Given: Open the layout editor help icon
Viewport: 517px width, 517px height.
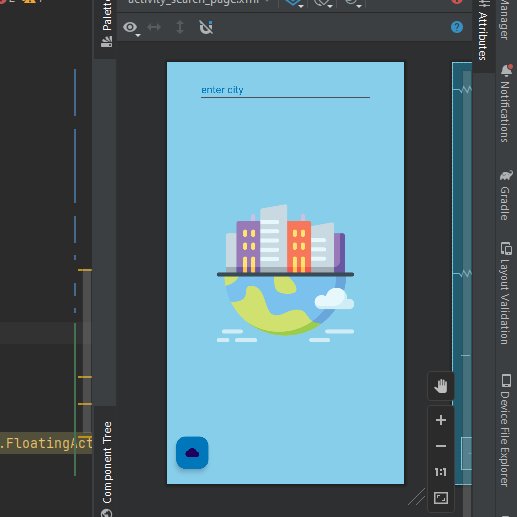Looking at the screenshot, I should pyautogui.click(x=457, y=27).
